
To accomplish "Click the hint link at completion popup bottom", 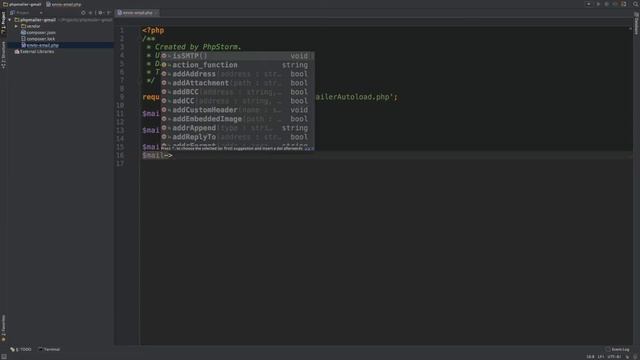I will tap(309, 149).
